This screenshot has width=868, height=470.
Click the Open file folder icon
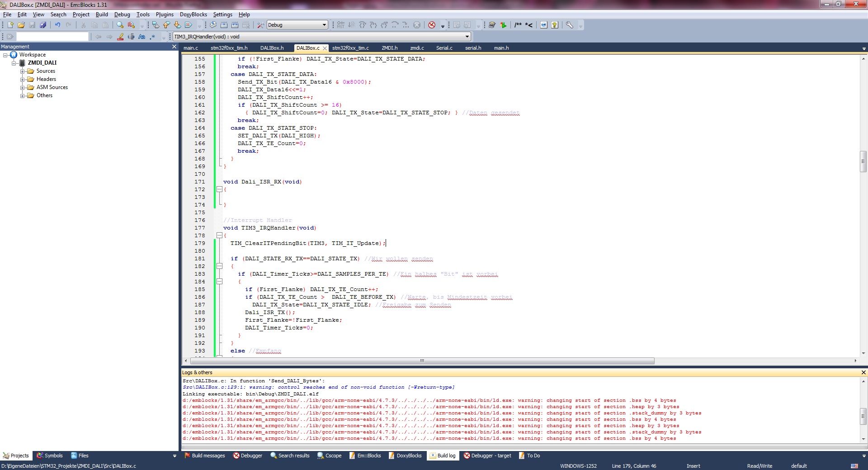click(21, 25)
